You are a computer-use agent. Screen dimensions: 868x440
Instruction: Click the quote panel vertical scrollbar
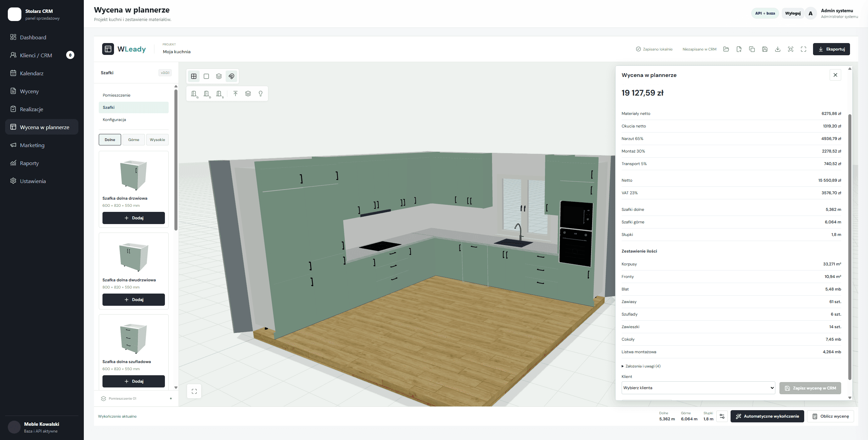(x=850, y=247)
